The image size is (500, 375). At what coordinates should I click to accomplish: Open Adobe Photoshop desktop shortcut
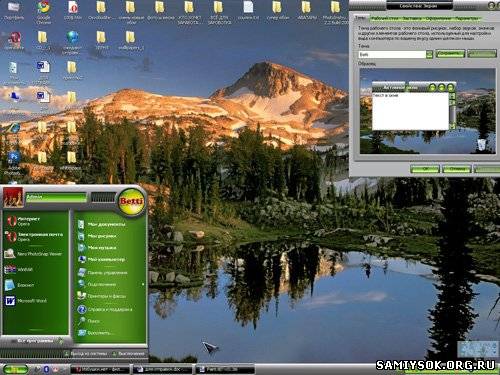click(14, 163)
